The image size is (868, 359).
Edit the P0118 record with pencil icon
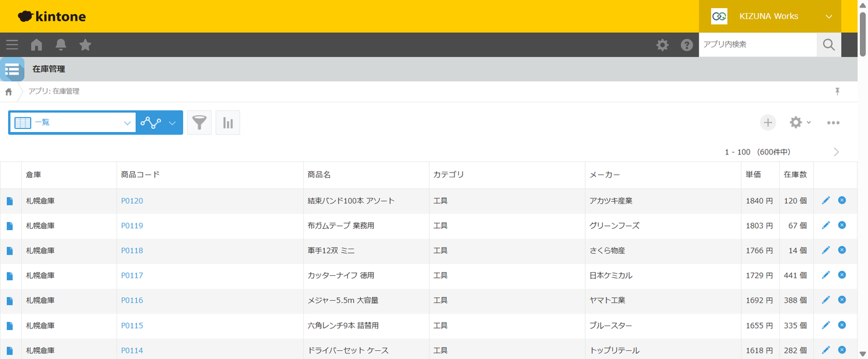click(x=826, y=250)
